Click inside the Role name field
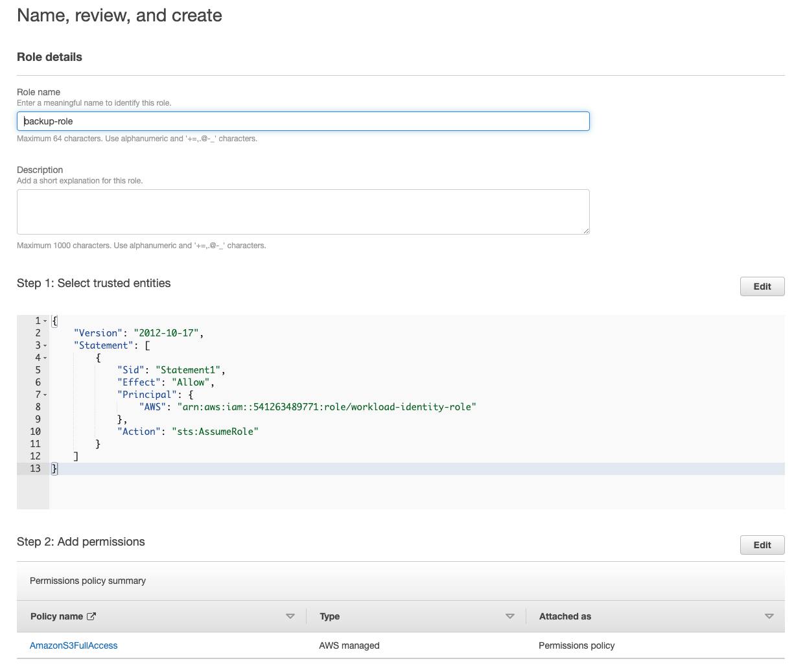805x672 pixels. point(303,121)
